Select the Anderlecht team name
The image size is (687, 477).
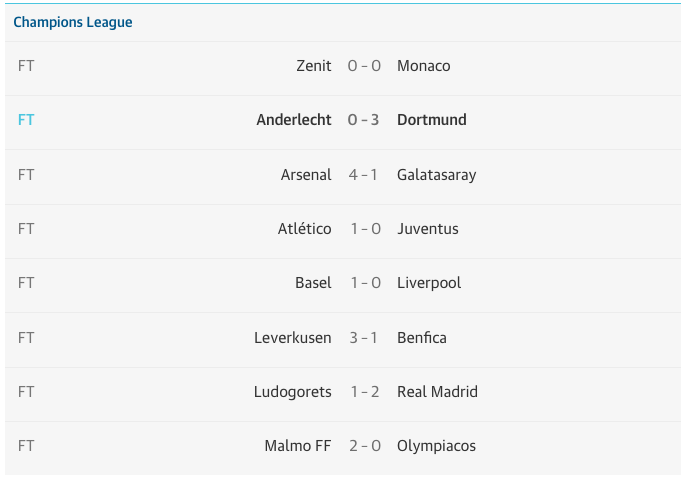(294, 120)
